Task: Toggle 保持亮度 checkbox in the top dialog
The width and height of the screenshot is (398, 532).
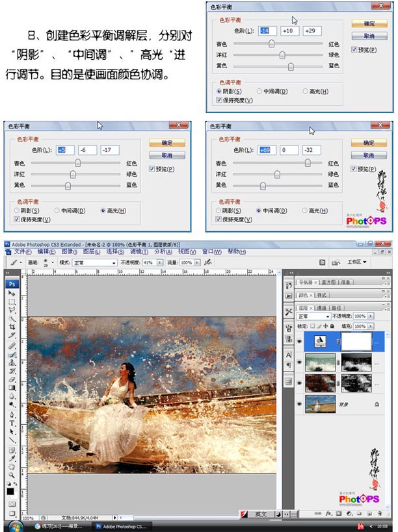Action: [219, 101]
